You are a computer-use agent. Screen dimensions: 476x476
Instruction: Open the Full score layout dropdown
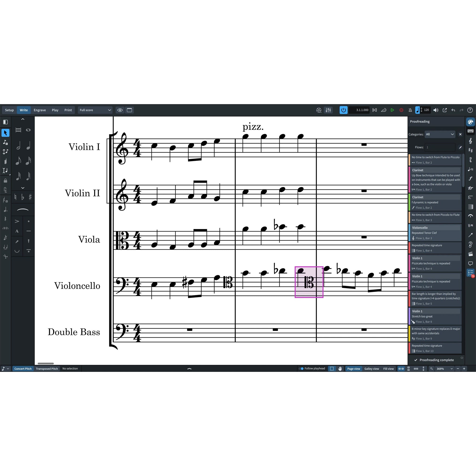coord(95,110)
